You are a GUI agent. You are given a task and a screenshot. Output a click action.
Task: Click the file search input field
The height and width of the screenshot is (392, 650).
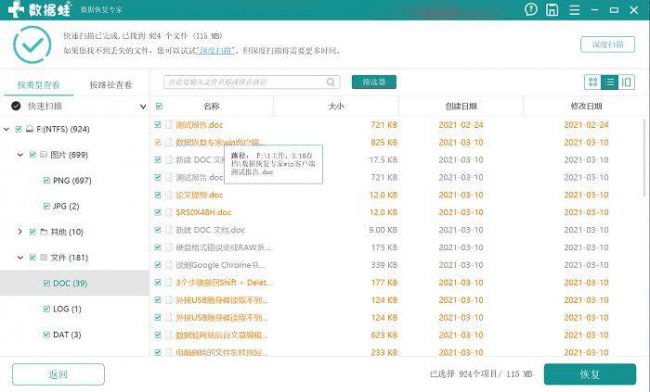click(x=252, y=82)
